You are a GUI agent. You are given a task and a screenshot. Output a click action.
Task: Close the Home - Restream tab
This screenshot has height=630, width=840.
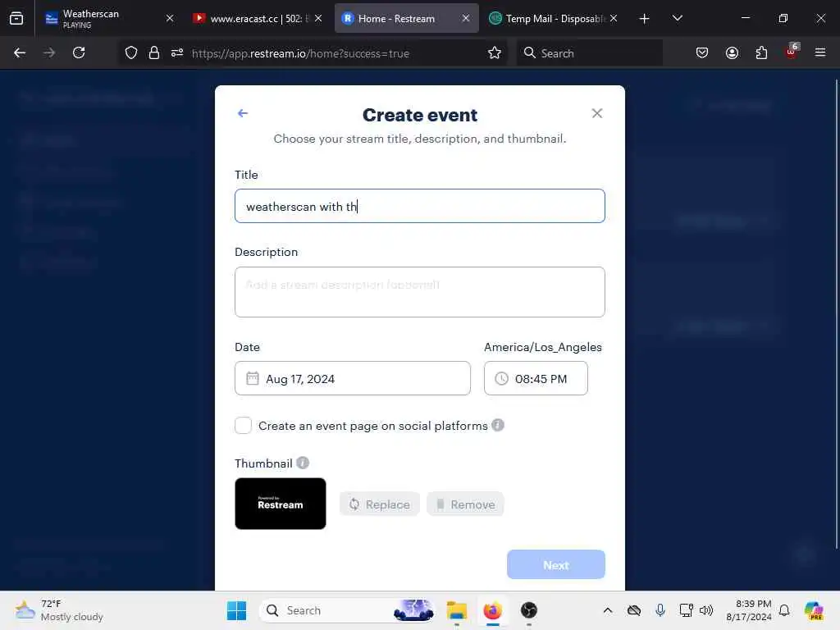[x=466, y=18]
